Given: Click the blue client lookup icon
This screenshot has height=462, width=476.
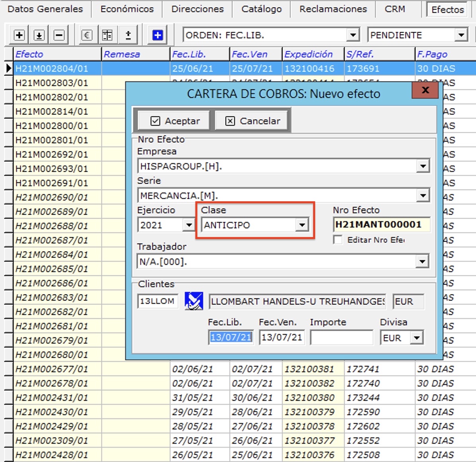Looking at the screenshot, I should coord(194,301).
